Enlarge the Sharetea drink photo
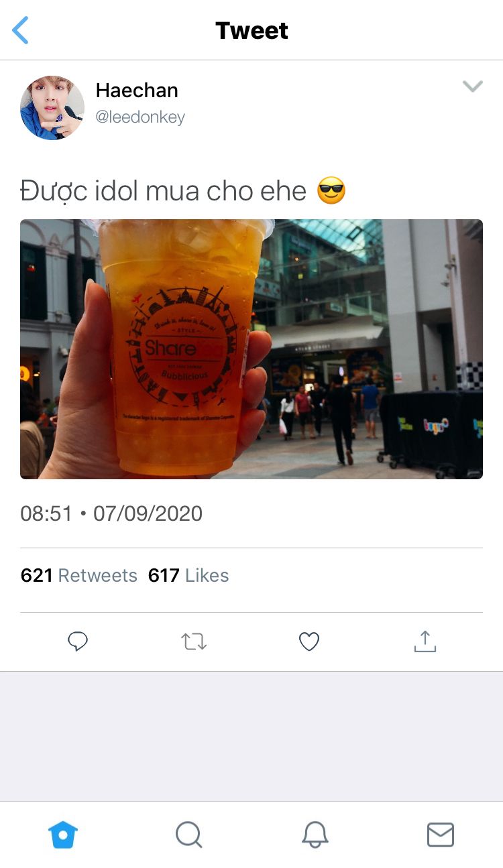503x868 pixels. click(x=251, y=349)
